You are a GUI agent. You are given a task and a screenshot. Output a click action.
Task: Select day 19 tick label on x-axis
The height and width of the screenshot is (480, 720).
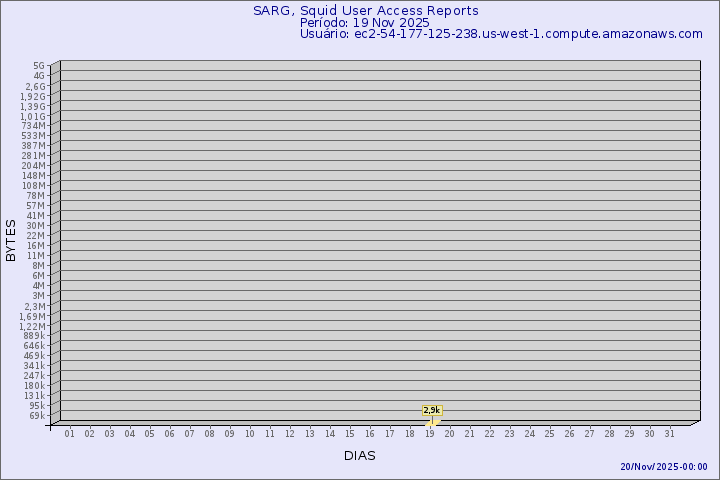click(429, 434)
